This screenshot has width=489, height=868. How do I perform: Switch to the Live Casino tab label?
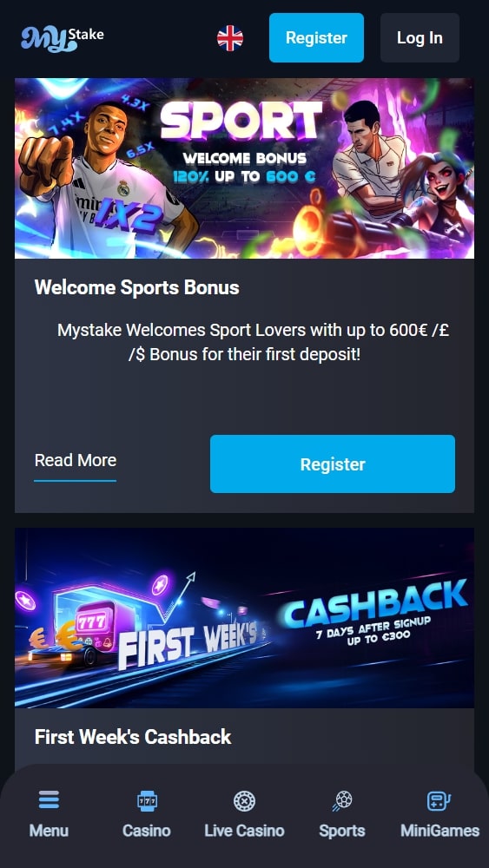click(x=244, y=831)
